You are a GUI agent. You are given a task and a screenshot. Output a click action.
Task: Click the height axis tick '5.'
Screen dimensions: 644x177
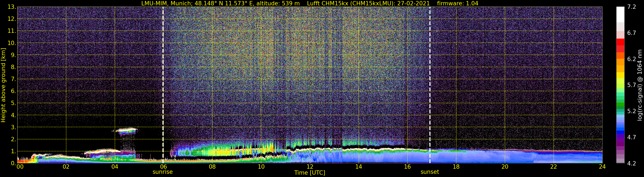pos(13,103)
